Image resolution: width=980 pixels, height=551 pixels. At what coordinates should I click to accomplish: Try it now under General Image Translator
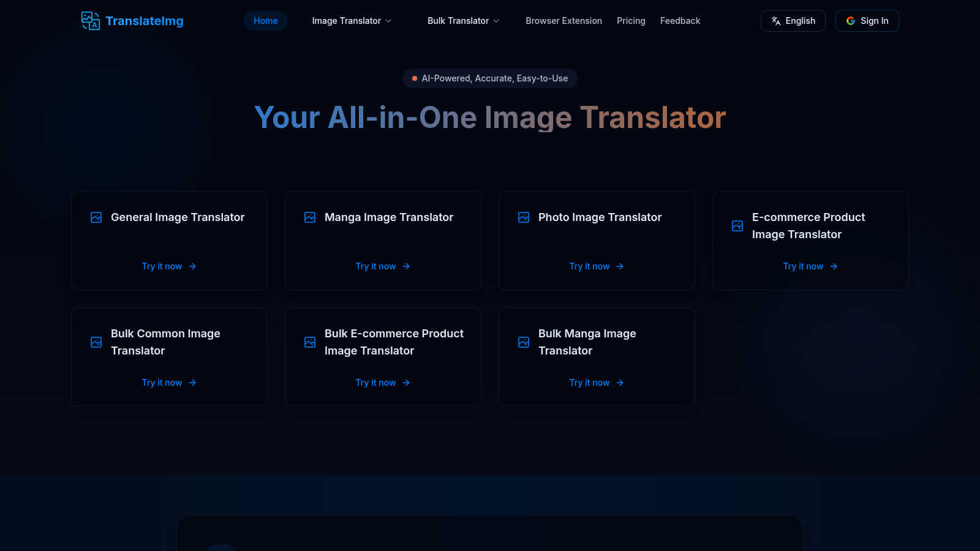click(162, 266)
